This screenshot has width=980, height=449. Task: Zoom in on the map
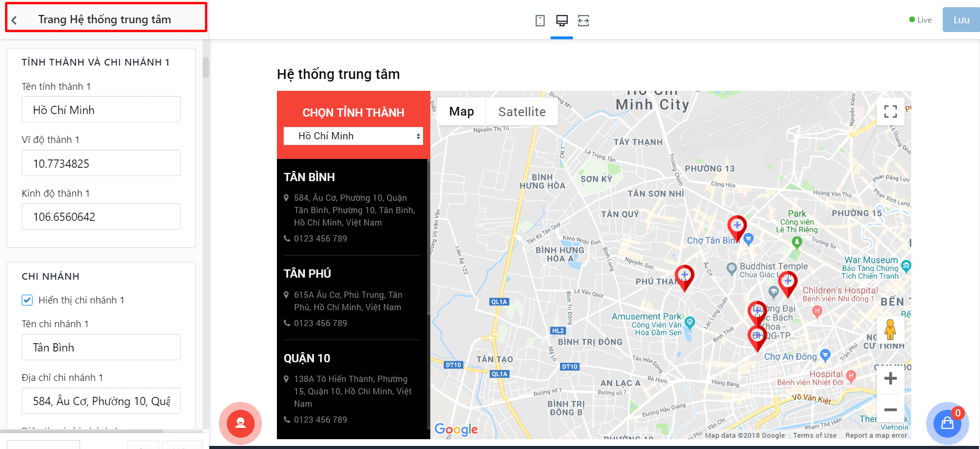pos(890,379)
